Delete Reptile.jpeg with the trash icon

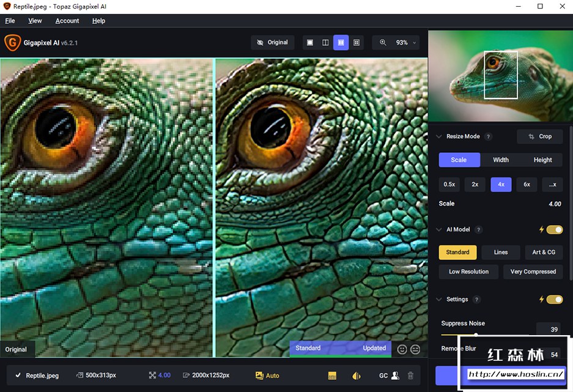[410, 375]
